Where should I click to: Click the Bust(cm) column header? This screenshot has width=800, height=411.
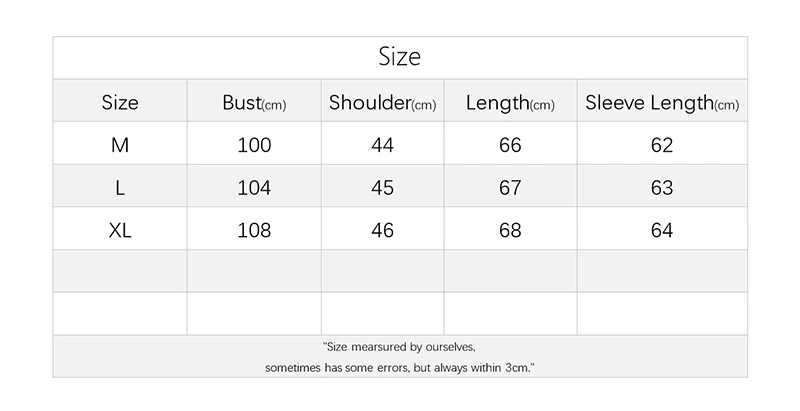click(254, 102)
